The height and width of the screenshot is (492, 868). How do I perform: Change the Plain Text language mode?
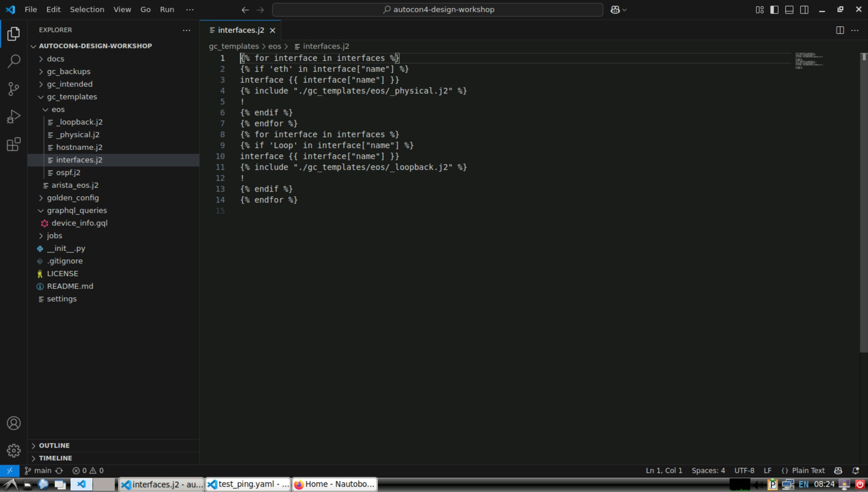click(x=808, y=470)
